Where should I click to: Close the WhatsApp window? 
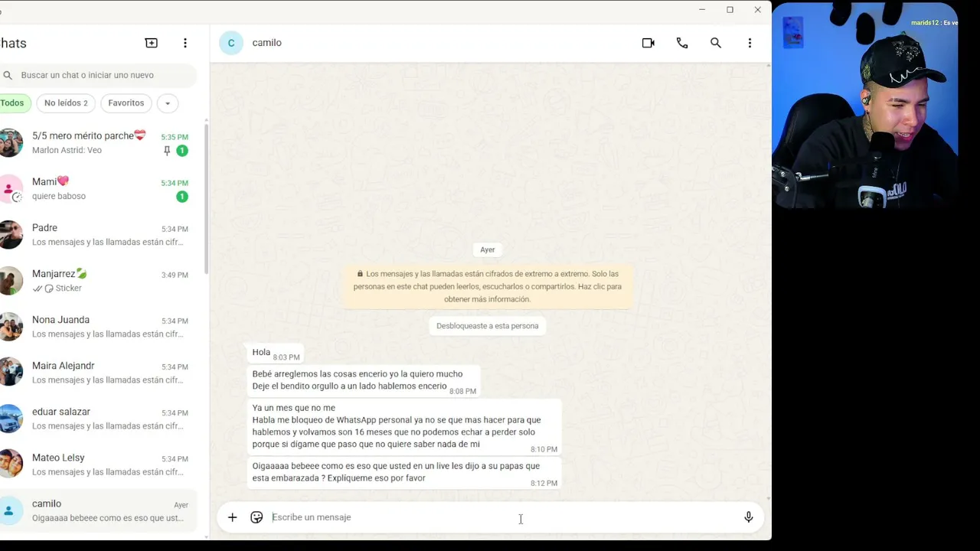coord(757,10)
